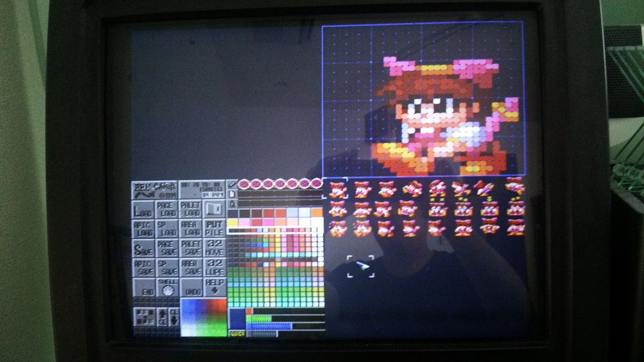Pick the yellow swatch in second palette row
The width and height of the screenshot is (644, 362).
(232, 222)
